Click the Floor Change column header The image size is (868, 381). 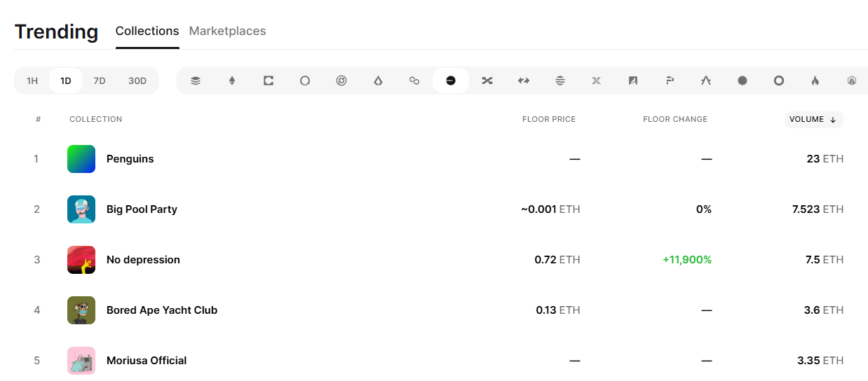click(x=675, y=119)
